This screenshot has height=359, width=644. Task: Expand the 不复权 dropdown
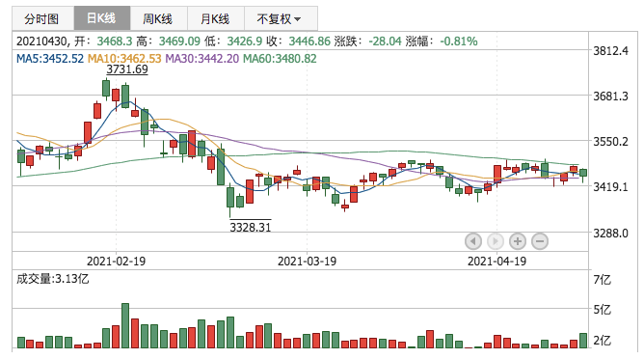(x=281, y=18)
